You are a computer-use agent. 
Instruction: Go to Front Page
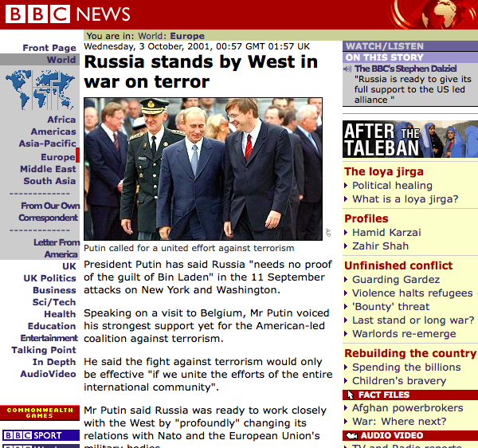click(x=49, y=48)
